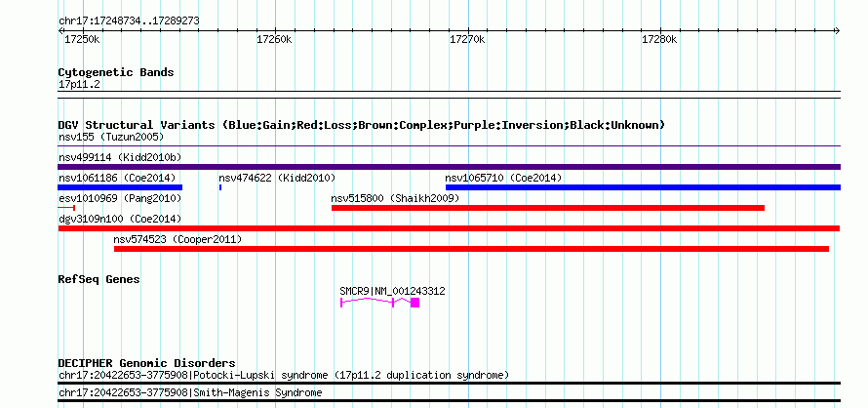The height and width of the screenshot is (408, 868).
Task: Click the nsv1065710 (Coe2014) label
Action: pos(504,178)
